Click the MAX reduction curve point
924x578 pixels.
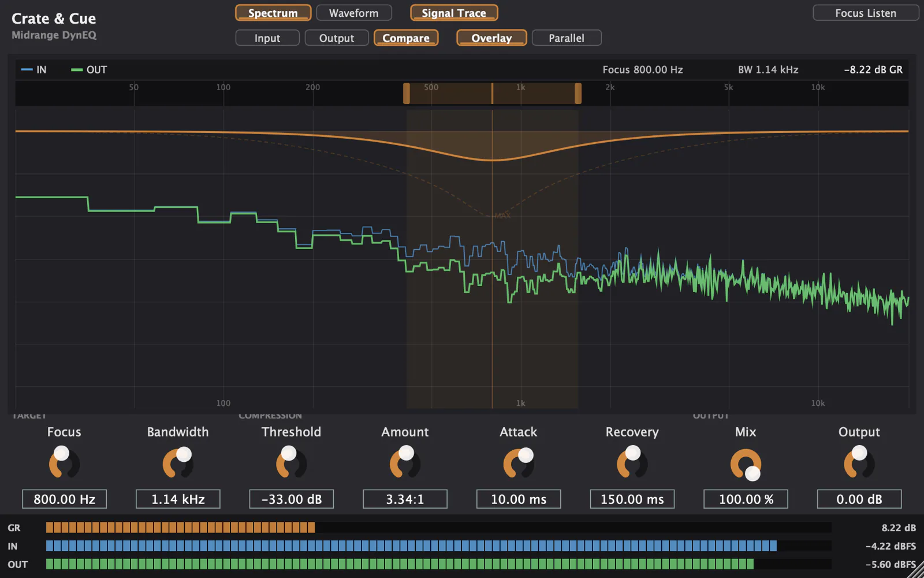point(501,216)
